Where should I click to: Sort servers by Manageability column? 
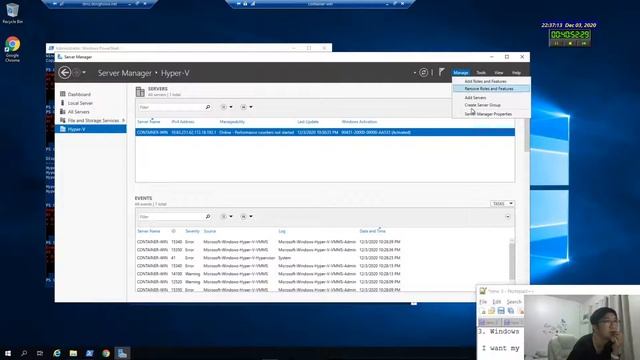pos(232,122)
